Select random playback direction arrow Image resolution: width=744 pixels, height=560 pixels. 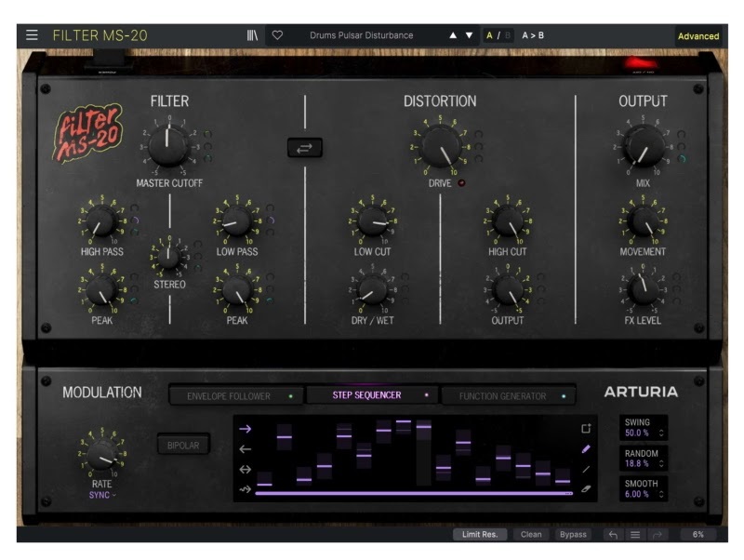pos(246,488)
